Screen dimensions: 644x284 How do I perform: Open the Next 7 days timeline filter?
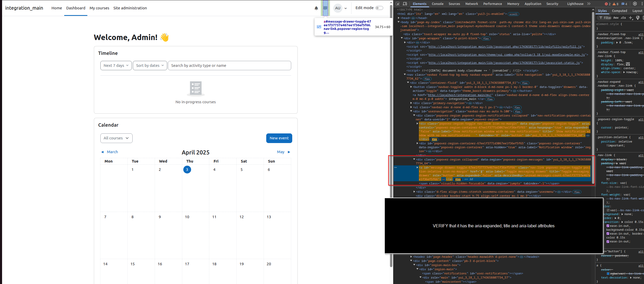coord(116,66)
